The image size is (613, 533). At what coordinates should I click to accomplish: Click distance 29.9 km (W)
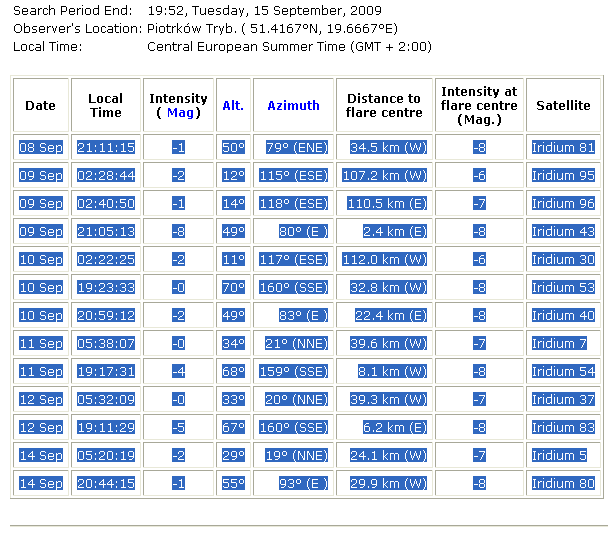click(x=388, y=483)
